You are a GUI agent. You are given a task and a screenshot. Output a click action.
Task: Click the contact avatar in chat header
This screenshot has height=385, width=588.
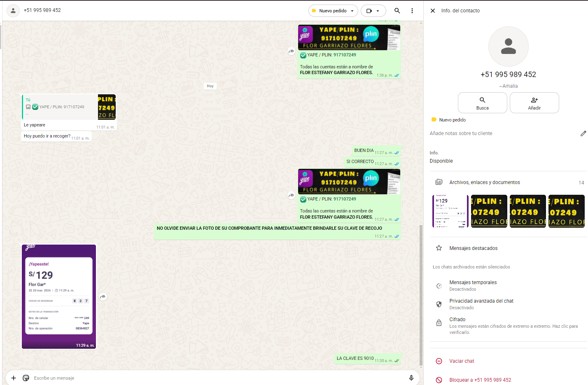click(13, 11)
